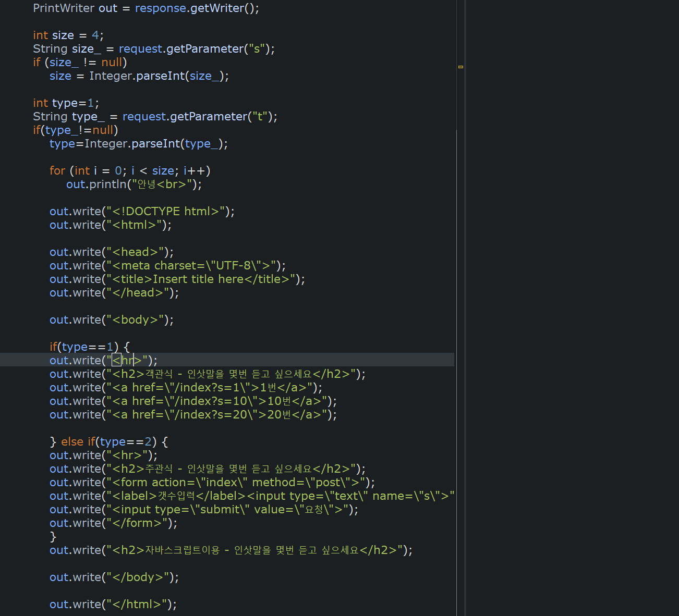Click the h2 line containing '객관식'
Viewport: 679px width, 616px height.
coord(208,374)
